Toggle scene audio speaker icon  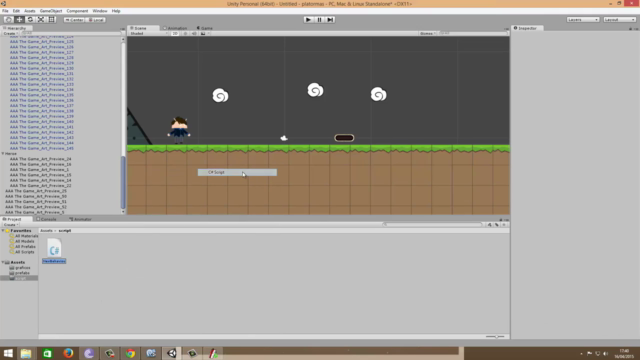coord(194,33)
